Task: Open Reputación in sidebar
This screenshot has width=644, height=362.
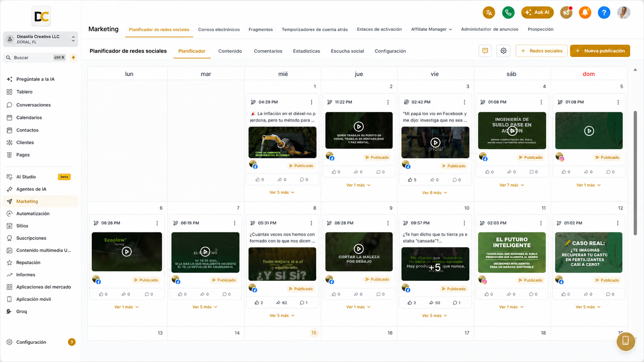Action: [41, 262]
